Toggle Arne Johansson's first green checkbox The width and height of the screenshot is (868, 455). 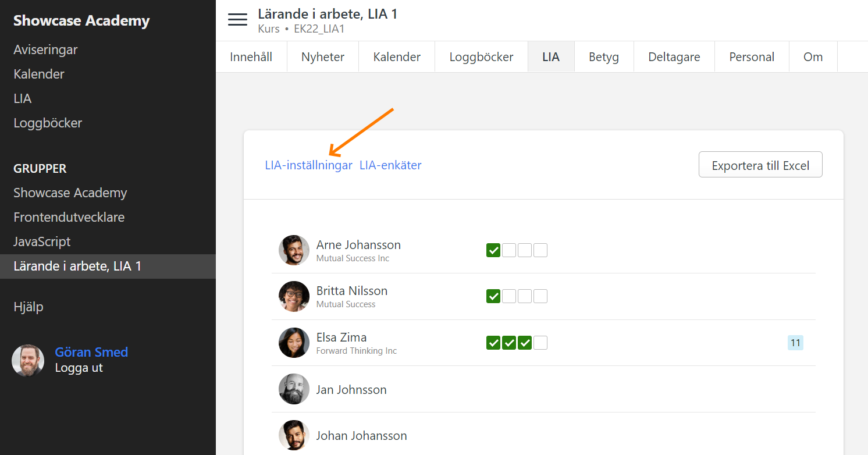[493, 250]
